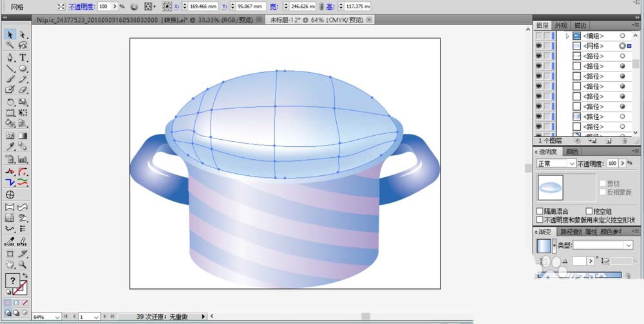Click the <编组> layer target circle
This screenshot has width=644, height=324.
(x=623, y=36)
